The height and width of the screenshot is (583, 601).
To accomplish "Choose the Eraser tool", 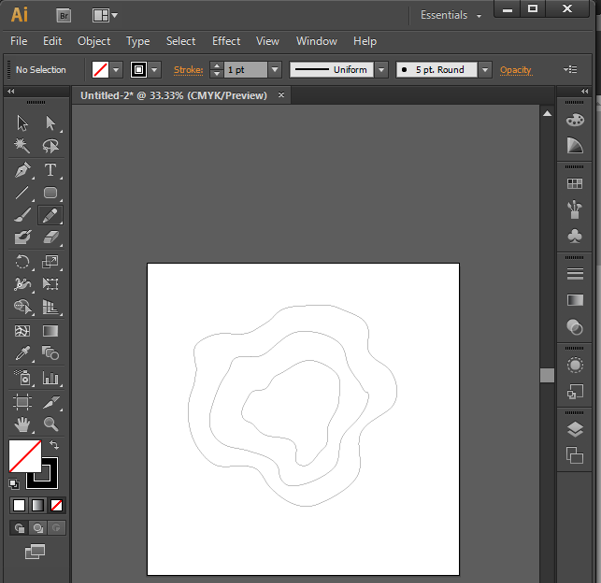I will pyautogui.click(x=50, y=238).
